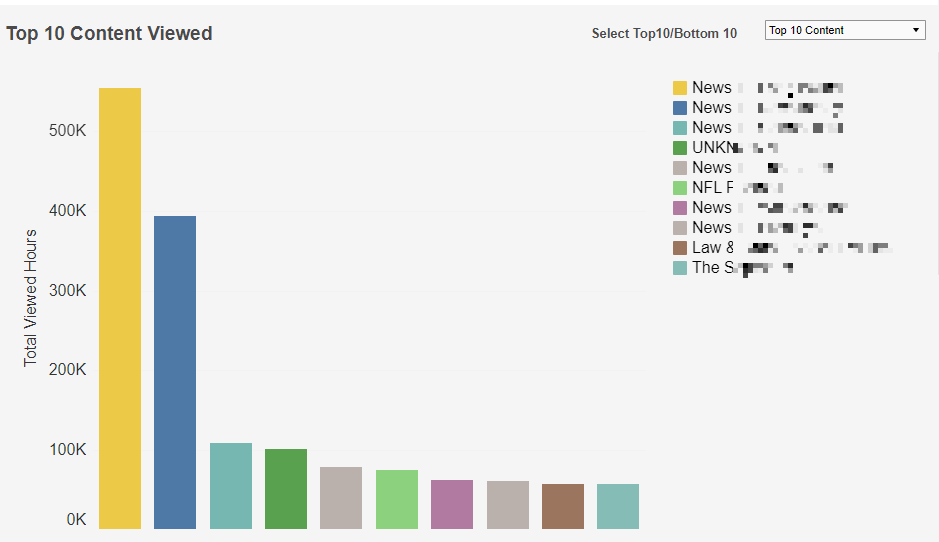Click the teal bar just above 100K

coord(231,486)
